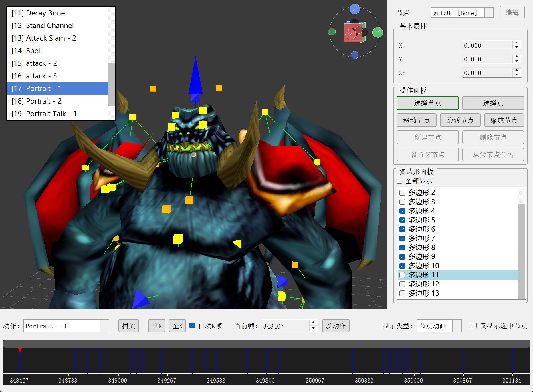
Task: Check the 多边形 13 checkbox
Action: 402,293
